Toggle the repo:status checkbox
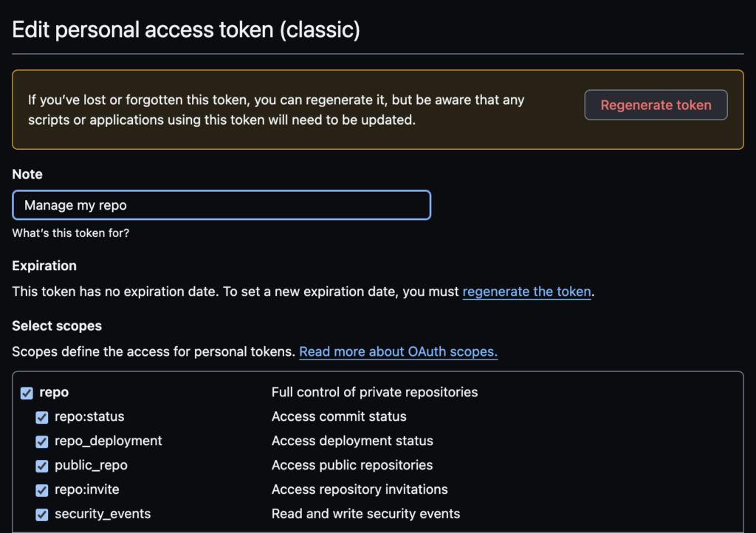The height and width of the screenshot is (533, 756). pyautogui.click(x=42, y=417)
